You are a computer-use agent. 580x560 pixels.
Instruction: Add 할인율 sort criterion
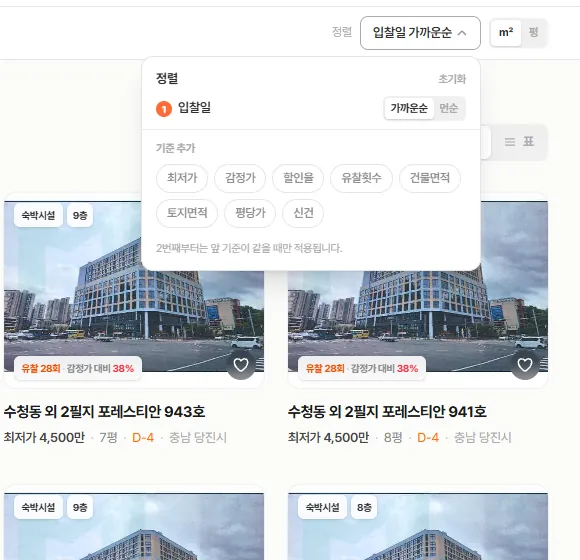coord(298,178)
